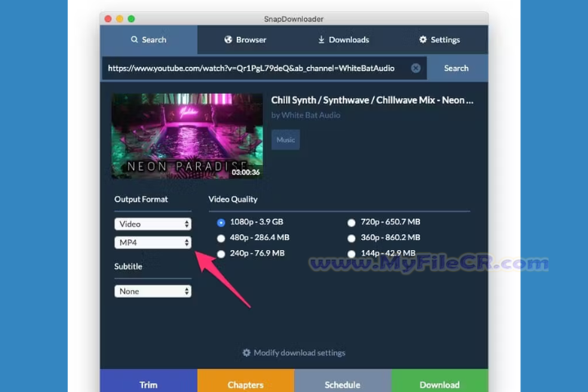Click the download arrow icon on the Downloads tab
This screenshot has width=588, height=392.
[x=321, y=39]
